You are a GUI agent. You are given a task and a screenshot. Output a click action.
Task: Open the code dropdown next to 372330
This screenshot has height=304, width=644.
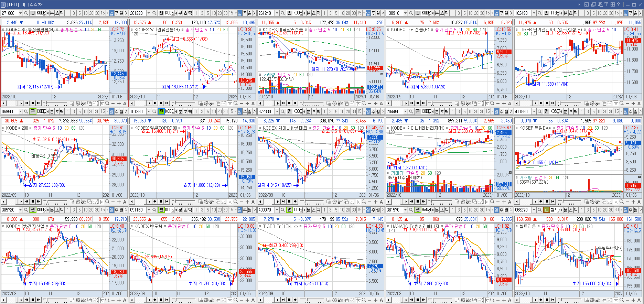pos(277,111)
